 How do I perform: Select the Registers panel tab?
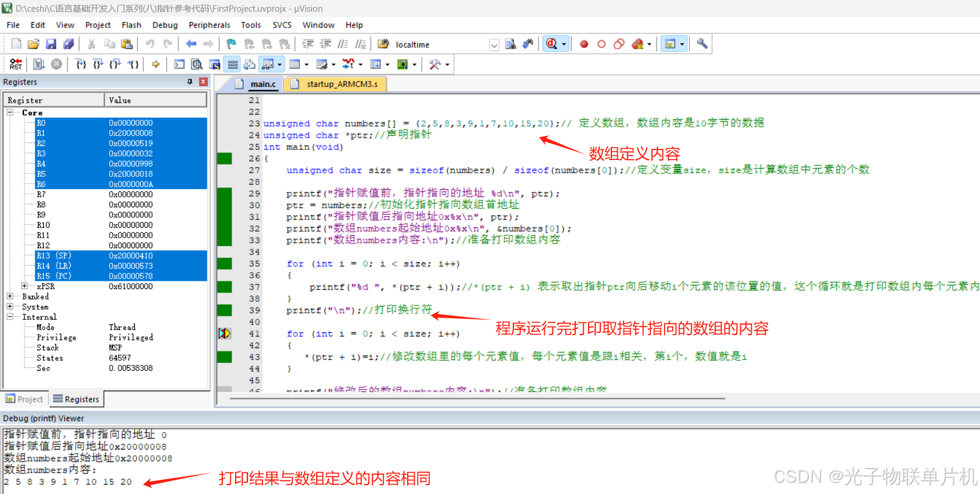pyautogui.click(x=76, y=399)
